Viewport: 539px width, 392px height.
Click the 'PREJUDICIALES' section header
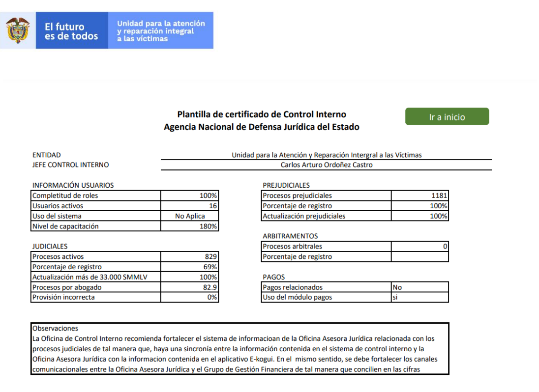point(286,185)
